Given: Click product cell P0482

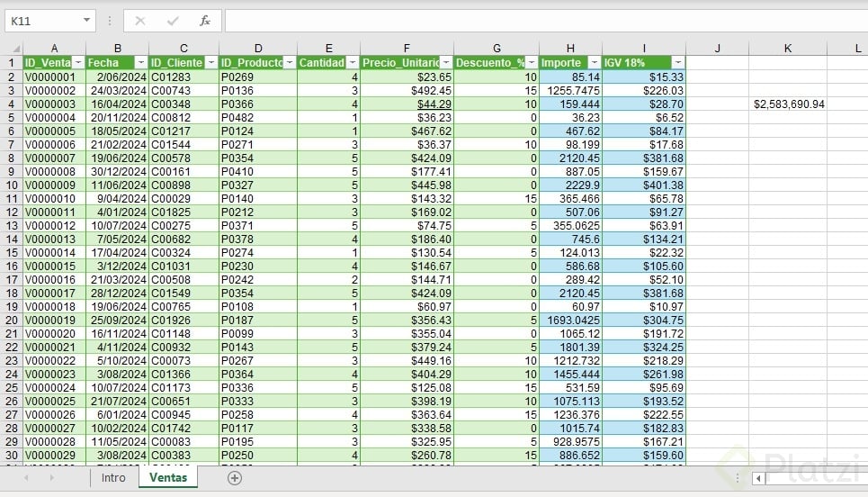Looking at the screenshot, I should tap(258, 117).
